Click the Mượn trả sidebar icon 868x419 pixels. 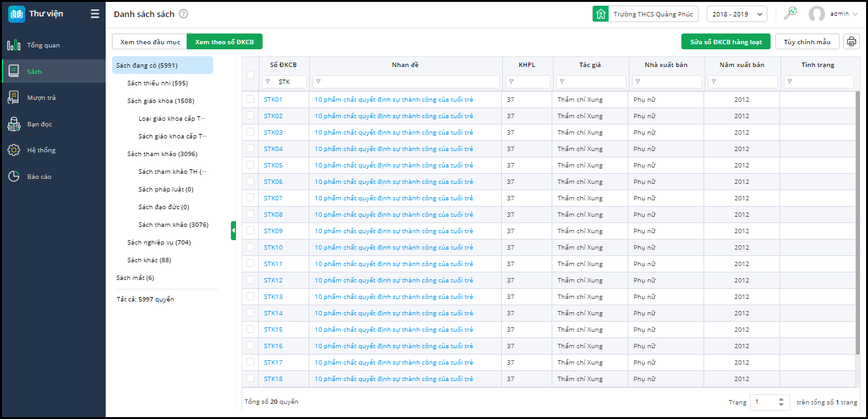point(13,97)
